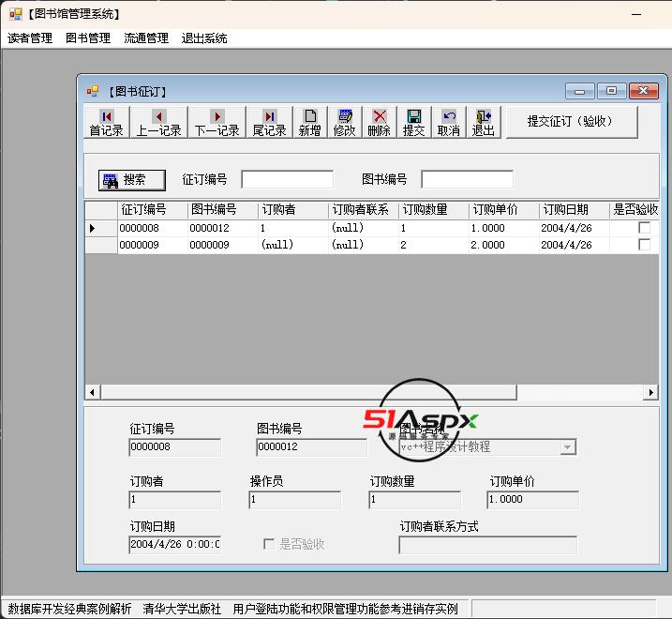Jump to next record (下一记录)
Image resolution: width=672 pixels, height=619 pixels.
click(217, 123)
